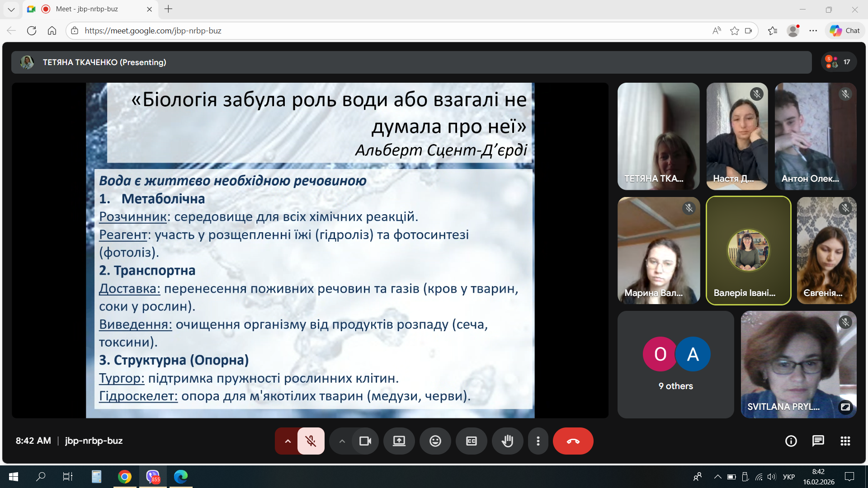Screen dimensions: 868x488
Task: Click the red leave call button
Action: pos(573,441)
